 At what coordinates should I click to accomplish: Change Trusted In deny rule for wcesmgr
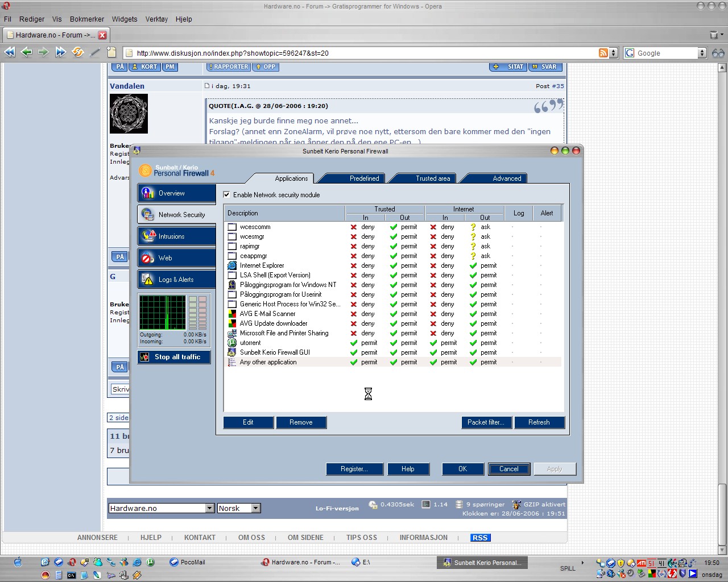[x=362, y=236]
